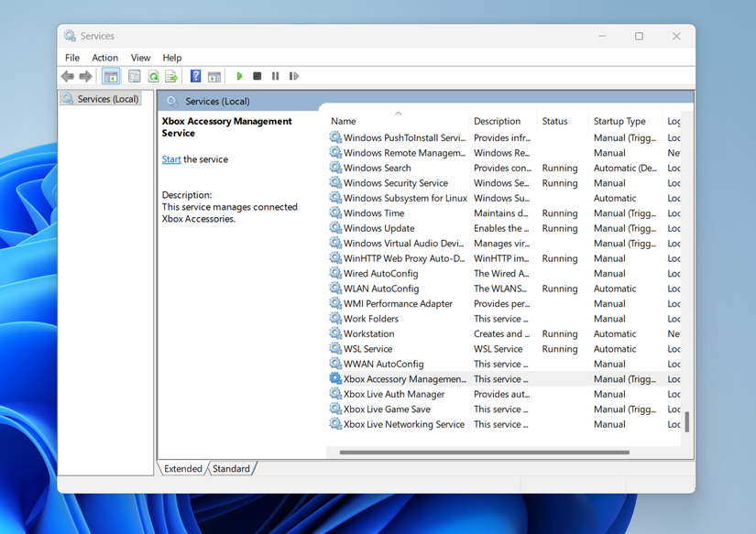Select WinHTTP Web Proxy Auto-Discovery row
Screen dimensions: 756x534
pos(504,258)
